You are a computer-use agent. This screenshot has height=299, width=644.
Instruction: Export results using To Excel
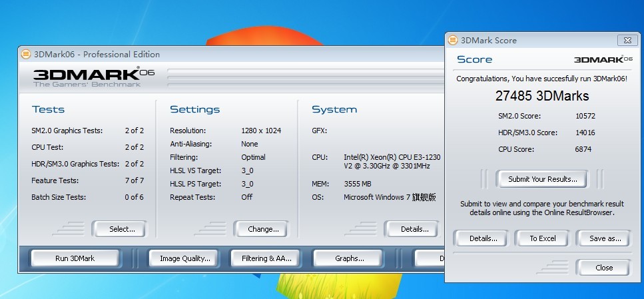click(x=542, y=238)
